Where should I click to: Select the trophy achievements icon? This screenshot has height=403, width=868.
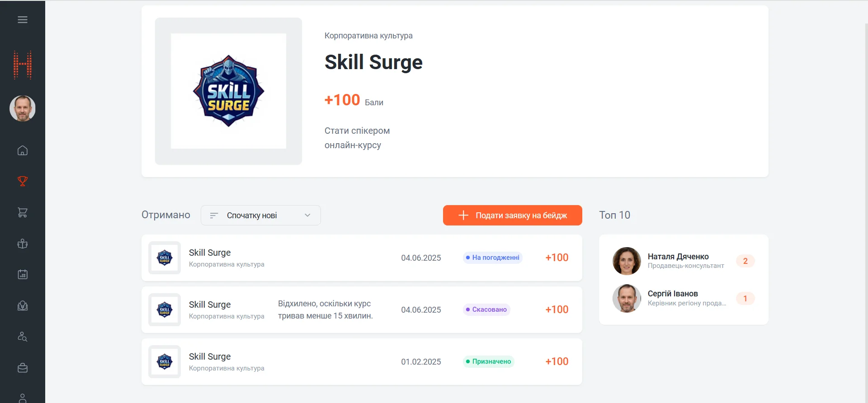23,181
